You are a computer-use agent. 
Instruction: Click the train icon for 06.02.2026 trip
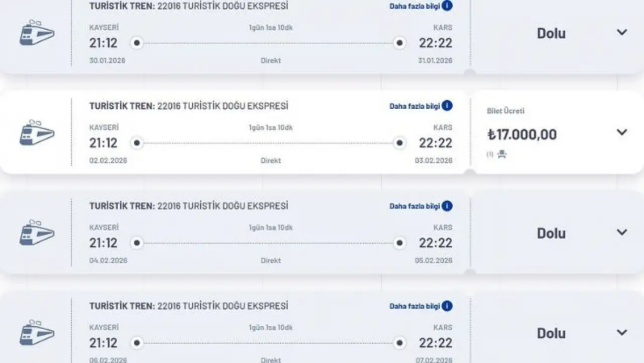pos(37,333)
